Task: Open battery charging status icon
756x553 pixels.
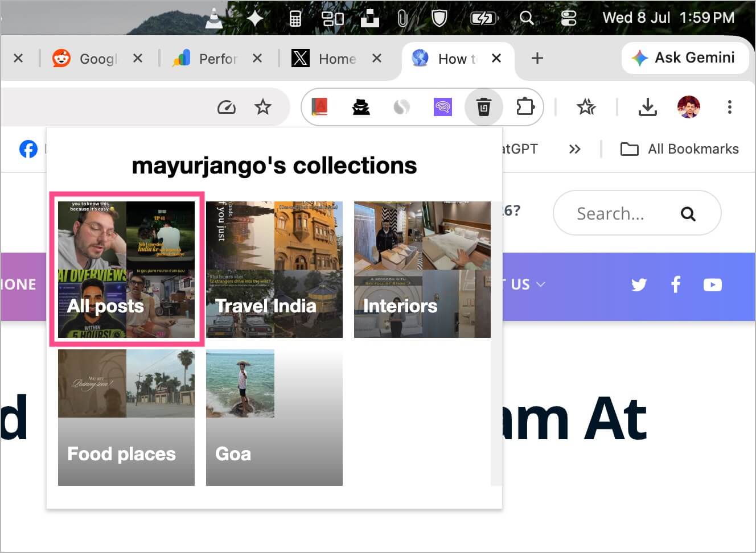Action: (x=483, y=19)
